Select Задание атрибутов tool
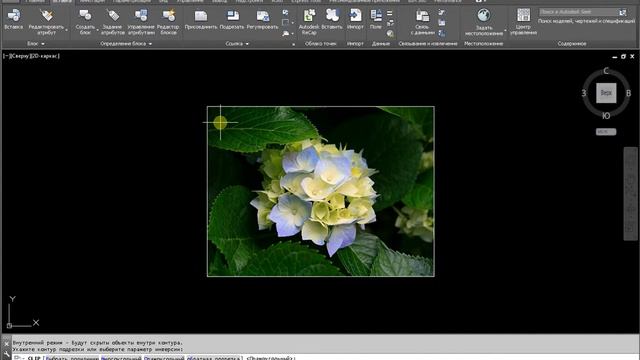This screenshot has width=640, height=360. [x=112, y=21]
